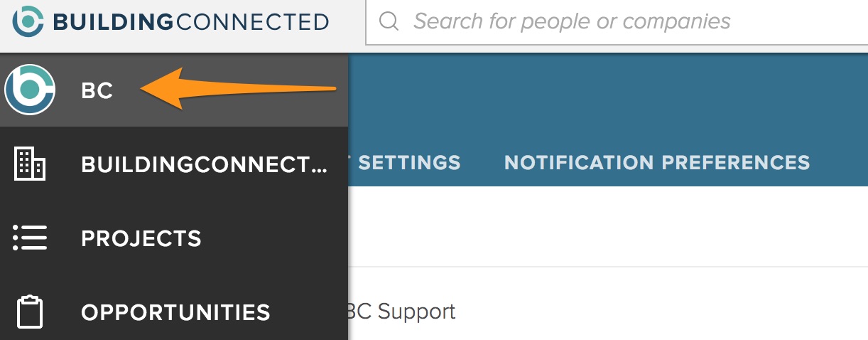Image resolution: width=868 pixels, height=340 pixels.
Task: Open the truncated BUILDINGCONNECT… menu item
Action: tap(204, 164)
